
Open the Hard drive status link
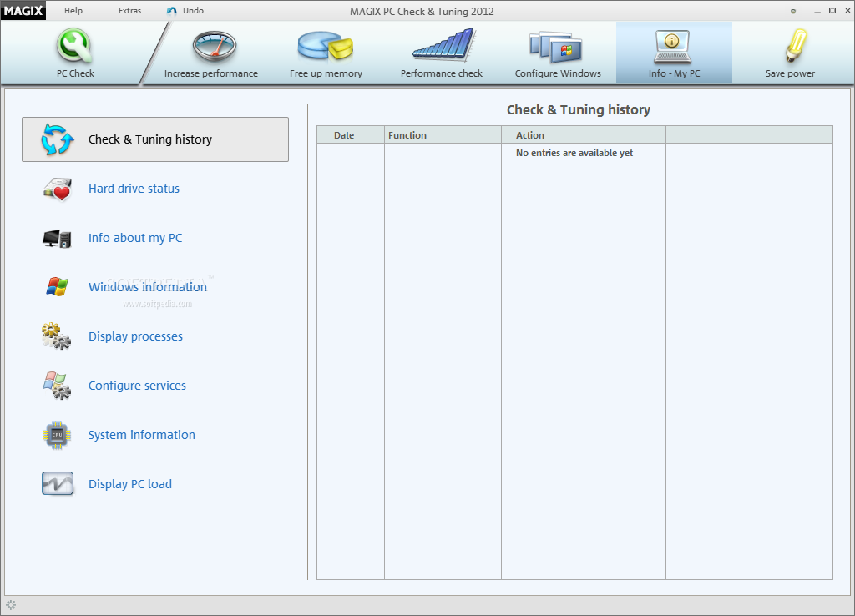click(x=134, y=189)
